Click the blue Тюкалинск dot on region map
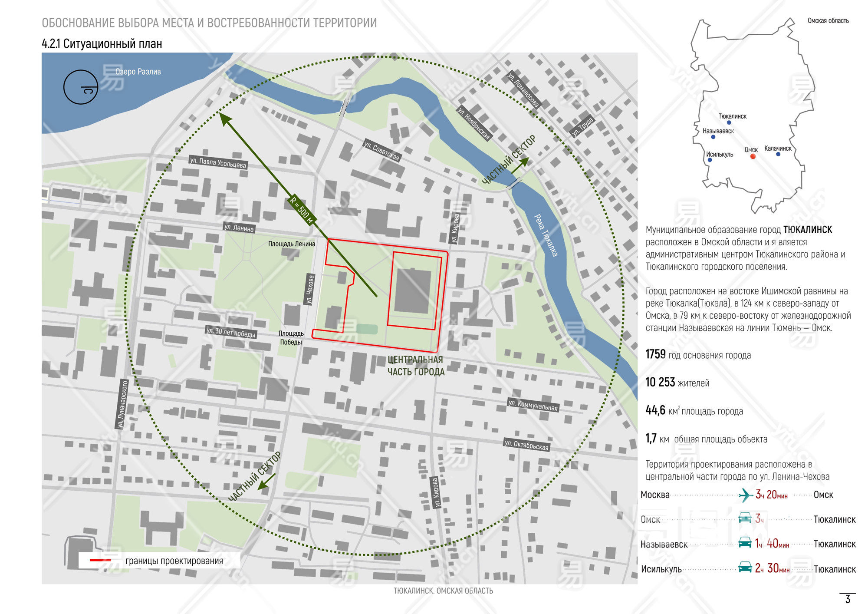868x614 pixels. tap(729, 123)
